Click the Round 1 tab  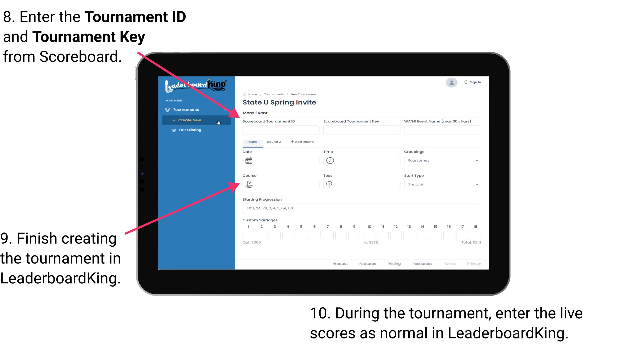click(252, 141)
